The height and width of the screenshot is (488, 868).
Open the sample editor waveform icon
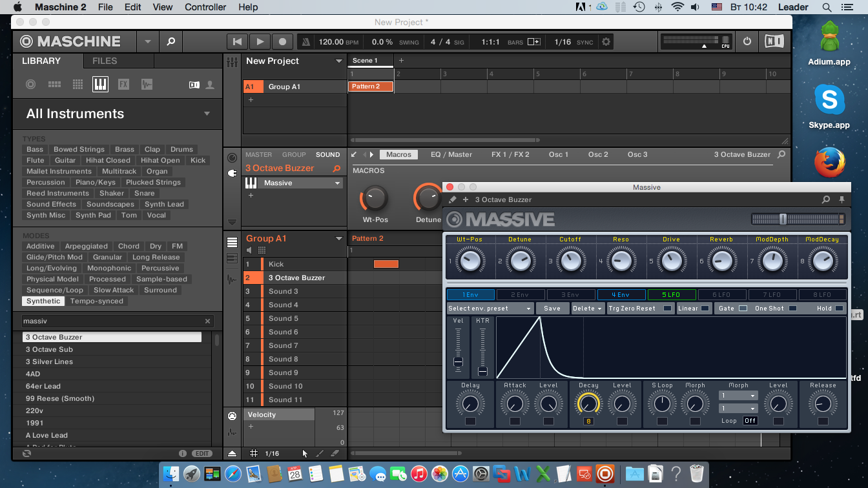pyautogui.click(x=232, y=280)
